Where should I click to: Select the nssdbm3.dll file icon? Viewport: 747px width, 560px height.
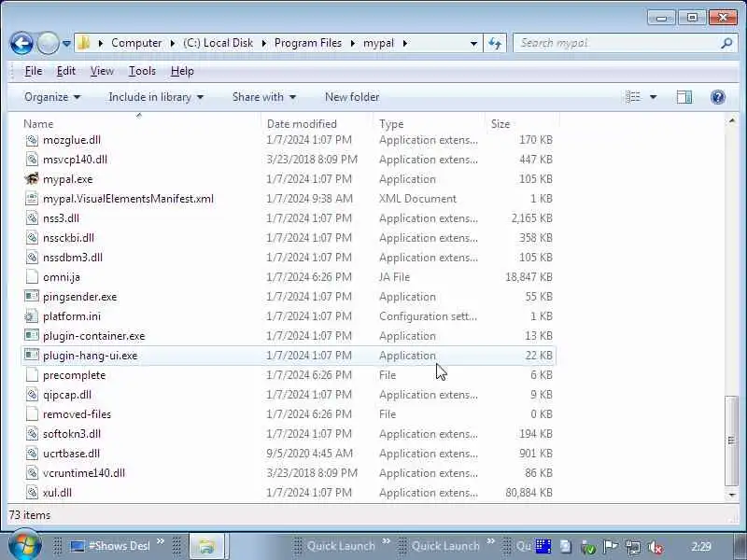(x=32, y=258)
